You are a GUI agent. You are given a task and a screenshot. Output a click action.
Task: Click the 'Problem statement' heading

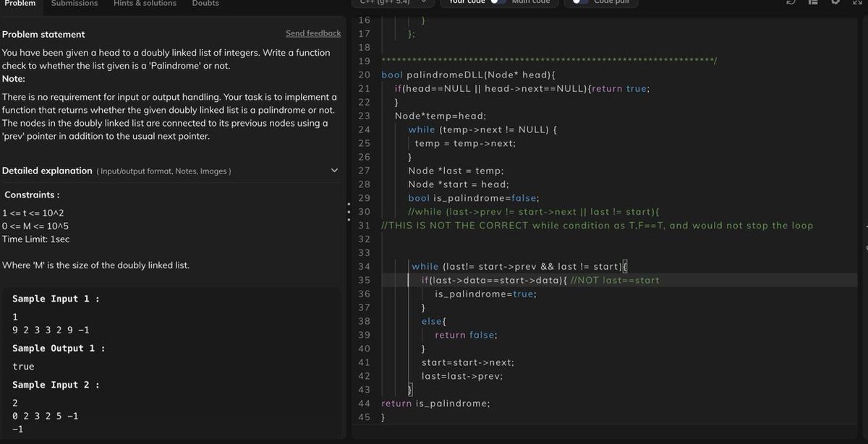coord(43,34)
